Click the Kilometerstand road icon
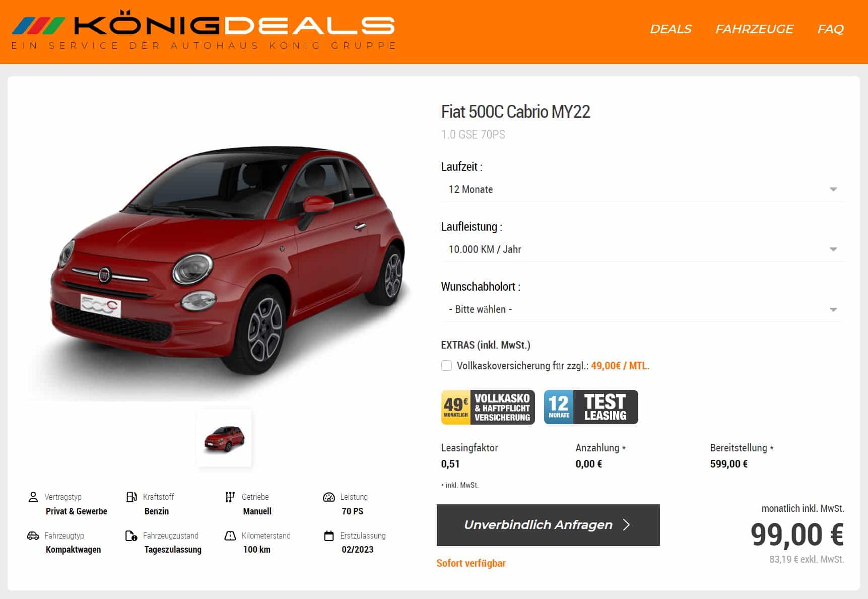The image size is (868, 599). point(230,536)
